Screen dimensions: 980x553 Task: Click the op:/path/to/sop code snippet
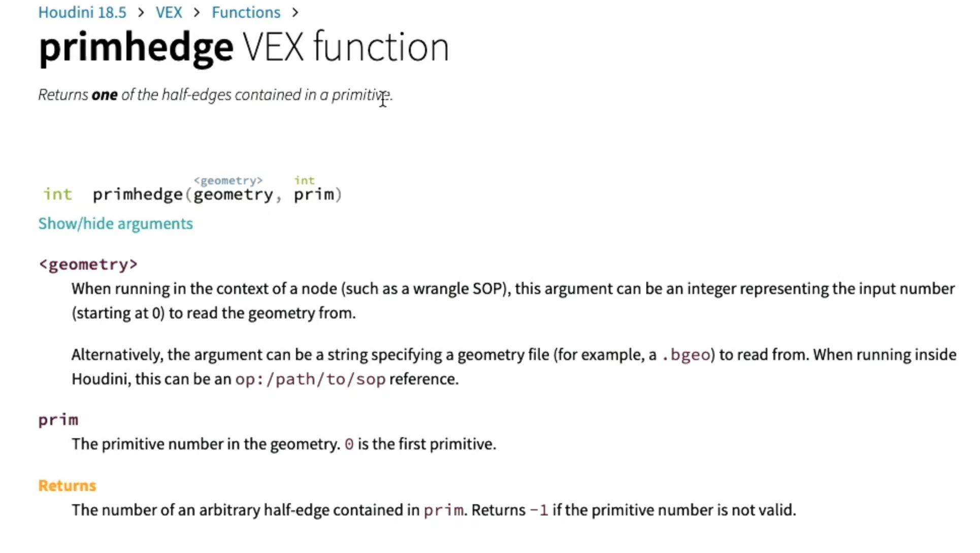(x=310, y=379)
